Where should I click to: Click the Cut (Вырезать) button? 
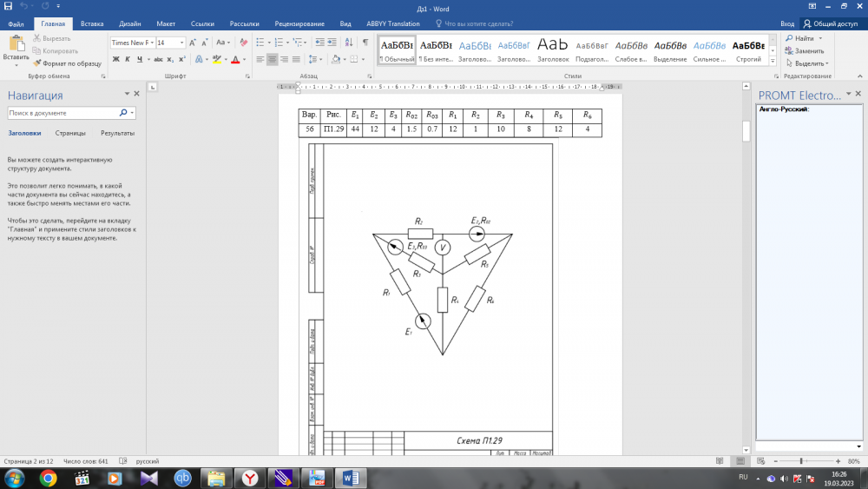coord(51,38)
